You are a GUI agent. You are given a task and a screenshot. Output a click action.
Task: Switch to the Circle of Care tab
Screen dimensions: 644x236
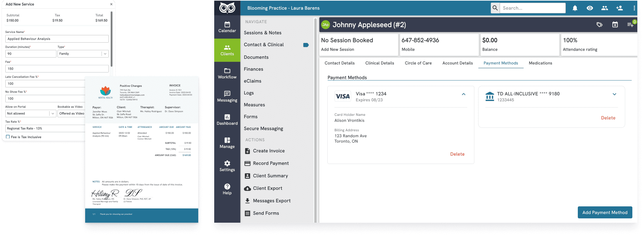click(x=418, y=63)
